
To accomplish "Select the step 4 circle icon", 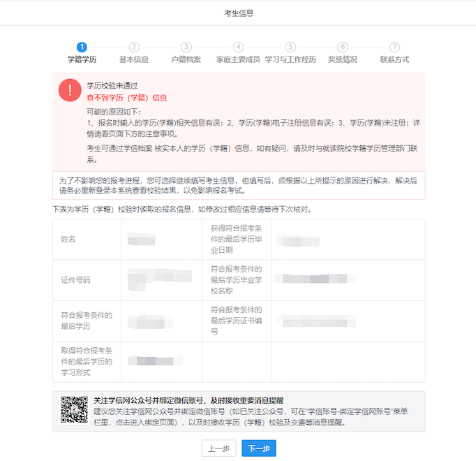I will click(238, 47).
